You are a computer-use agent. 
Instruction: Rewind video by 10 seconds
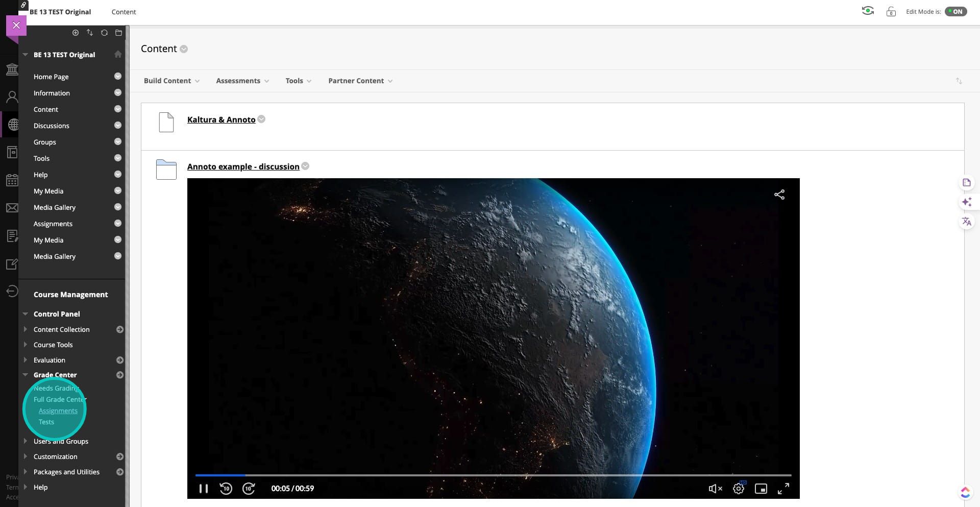tap(226, 489)
